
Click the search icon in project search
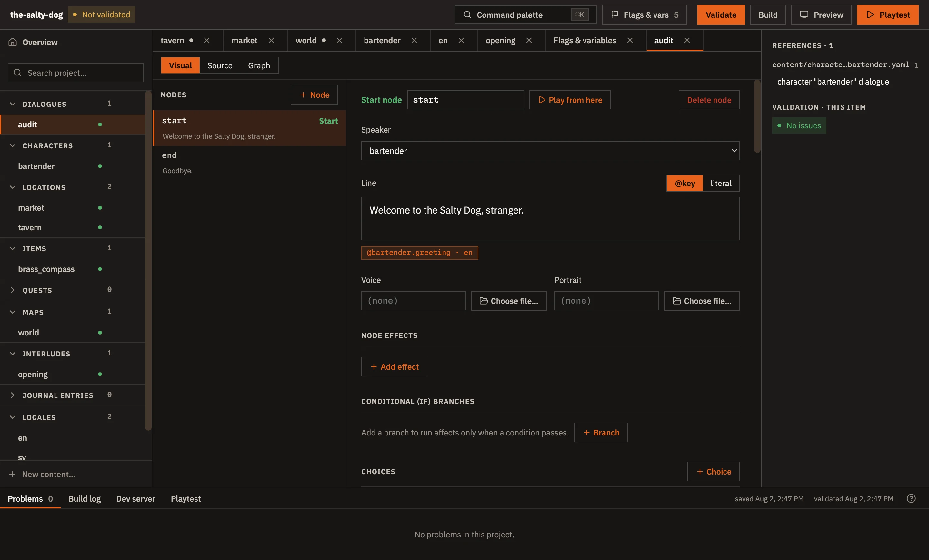pos(17,73)
